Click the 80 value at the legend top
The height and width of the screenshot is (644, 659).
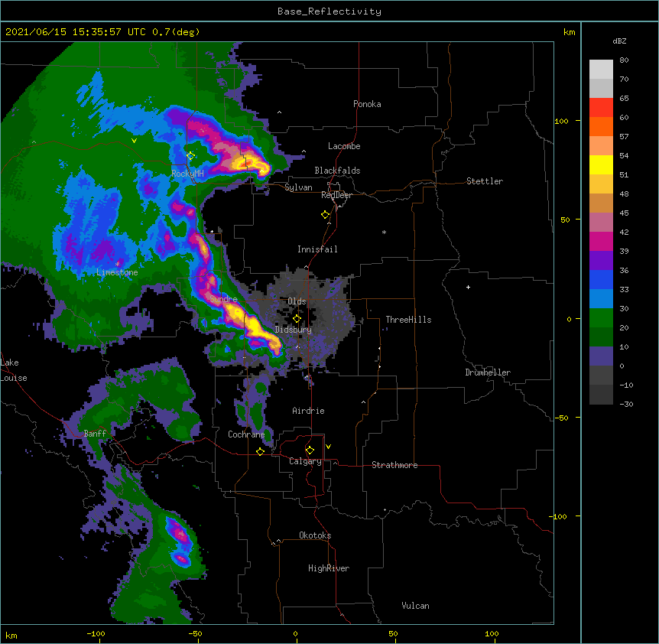(x=624, y=60)
